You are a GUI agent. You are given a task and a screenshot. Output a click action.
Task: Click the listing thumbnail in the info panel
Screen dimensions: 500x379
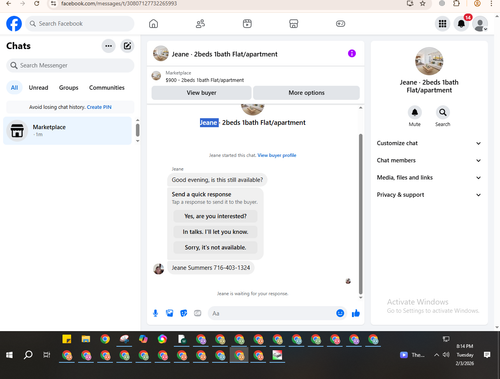coord(429,61)
